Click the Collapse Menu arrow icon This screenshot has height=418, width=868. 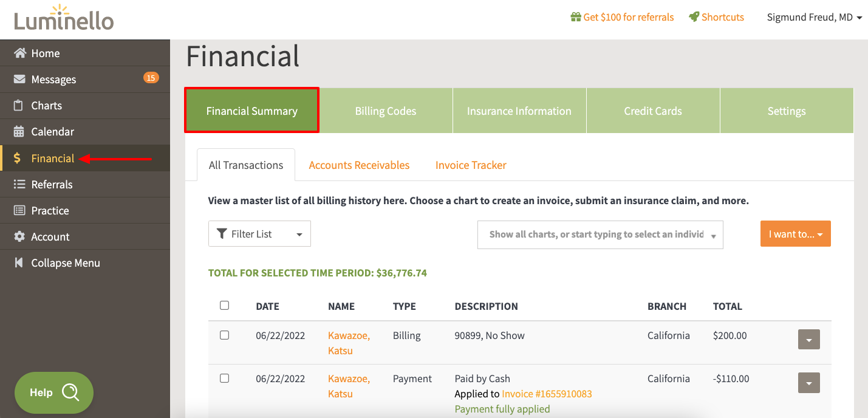tap(19, 263)
